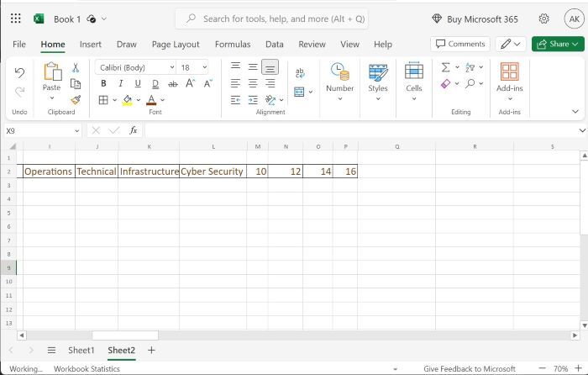Expand the AutoSum dropdown arrow
The height and width of the screenshot is (375, 588).
(457, 67)
